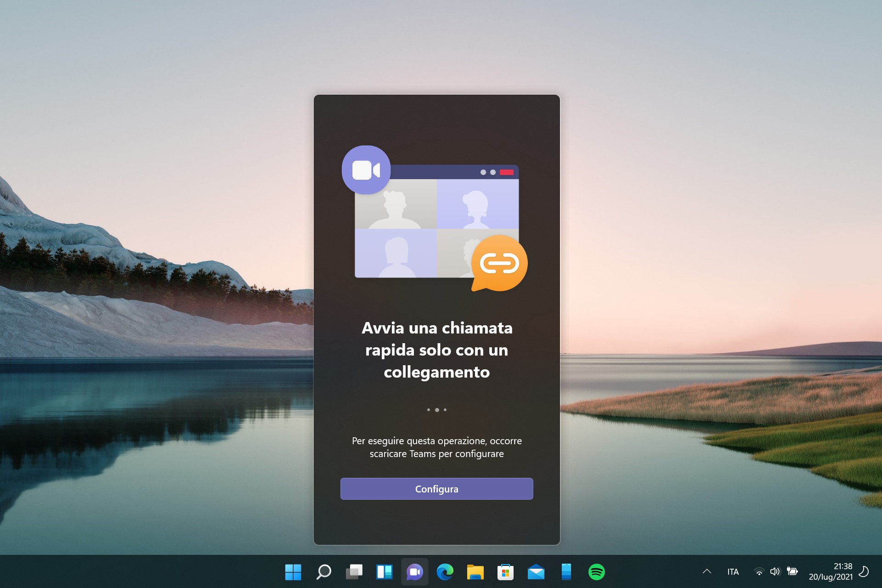The image size is (882, 588).
Task: Go to first onboarding page dot
Action: [429, 410]
